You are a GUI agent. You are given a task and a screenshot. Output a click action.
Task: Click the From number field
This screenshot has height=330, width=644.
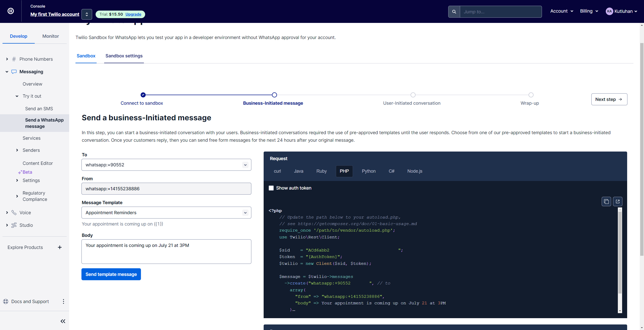(166, 189)
